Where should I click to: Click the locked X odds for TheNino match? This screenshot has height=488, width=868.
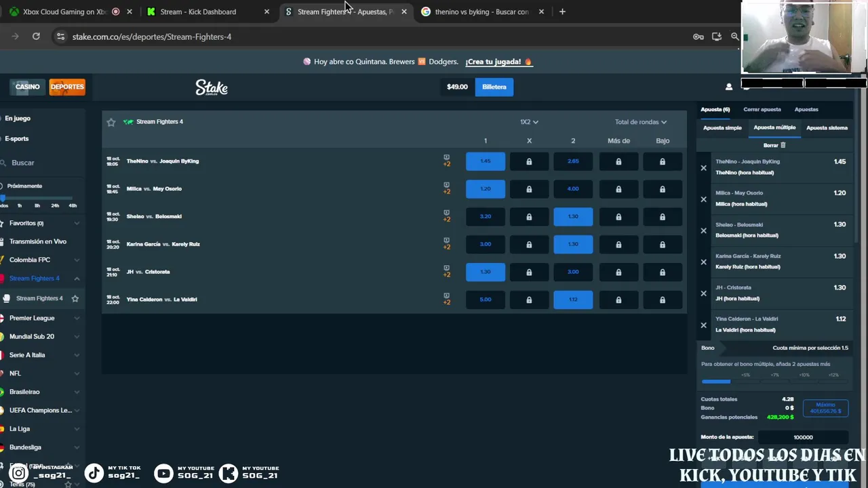[x=529, y=161]
